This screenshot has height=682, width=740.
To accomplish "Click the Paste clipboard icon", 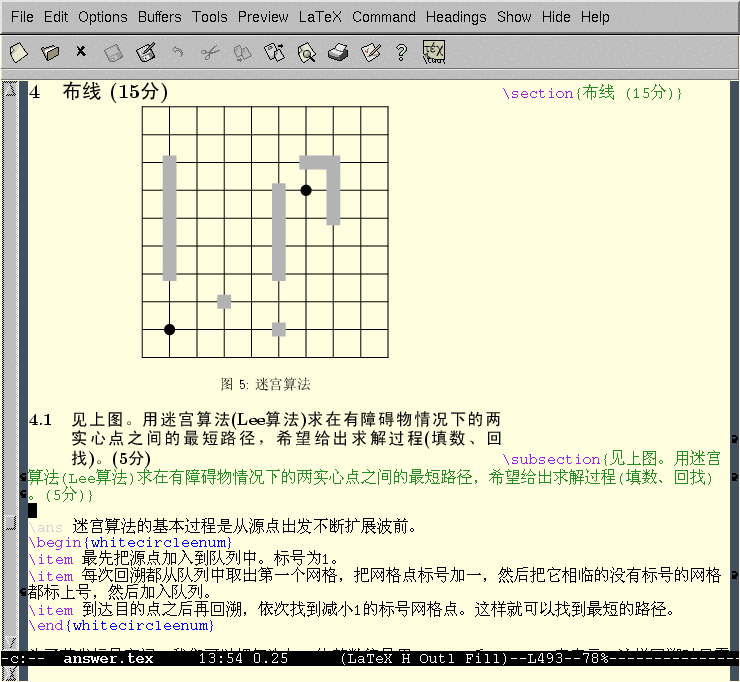I will (x=274, y=51).
